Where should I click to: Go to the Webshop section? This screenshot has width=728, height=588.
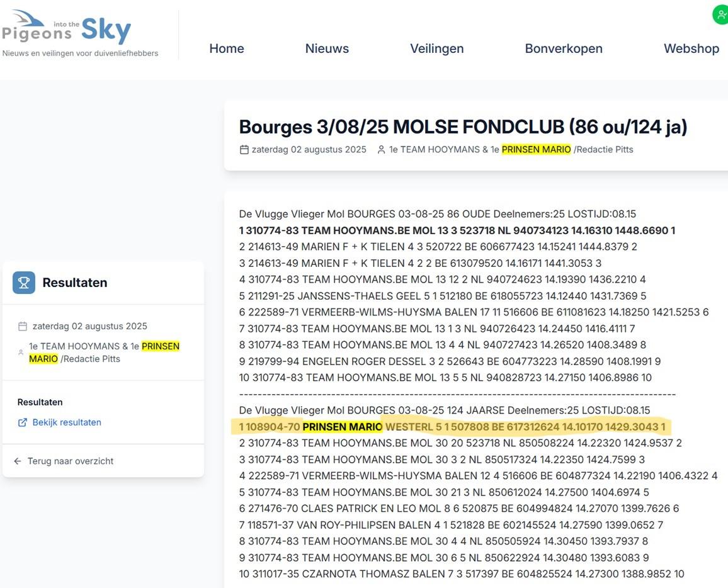pos(691,48)
